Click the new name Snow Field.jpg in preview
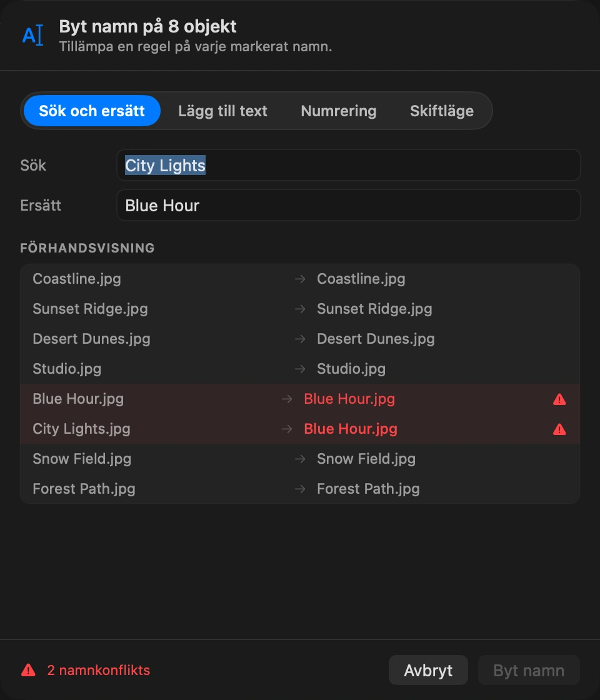The image size is (600, 700). (366, 459)
